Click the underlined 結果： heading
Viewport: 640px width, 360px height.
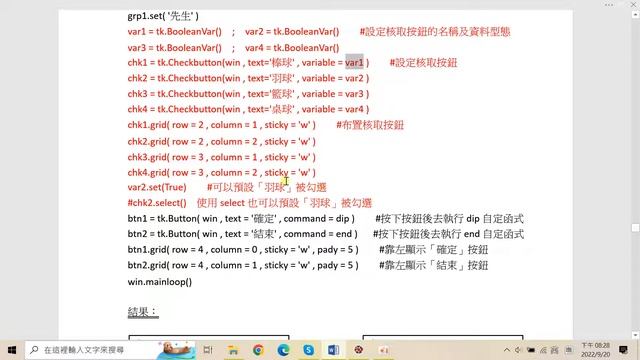(143, 312)
